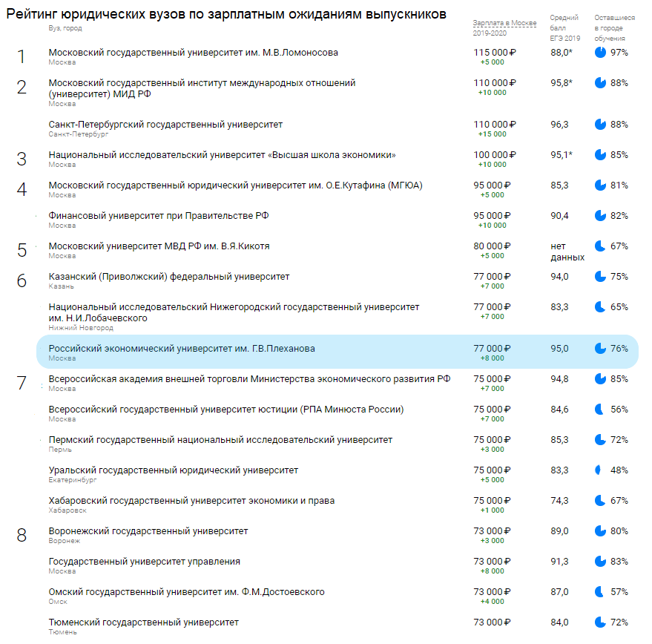Image resolution: width=652 pixels, height=644 pixels.
Task: Click the pie icon beside 80%
Action: pyautogui.click(x=600, y=530)
